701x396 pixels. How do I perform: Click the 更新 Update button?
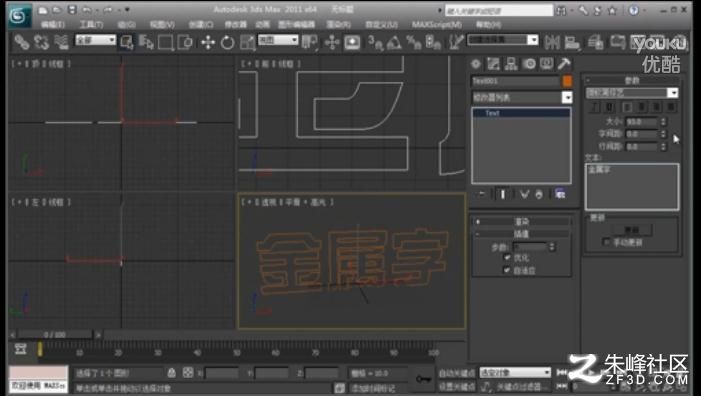pos(631,230)
